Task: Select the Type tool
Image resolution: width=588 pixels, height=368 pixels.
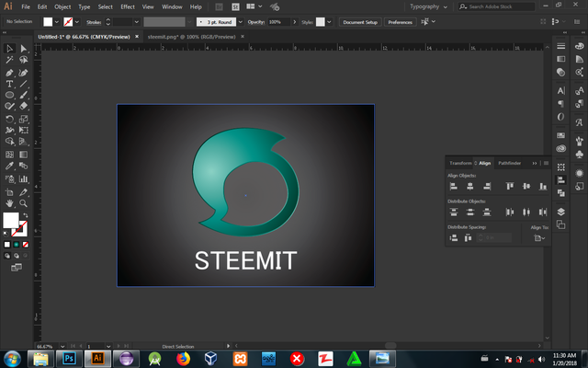Action: [9, 84]
